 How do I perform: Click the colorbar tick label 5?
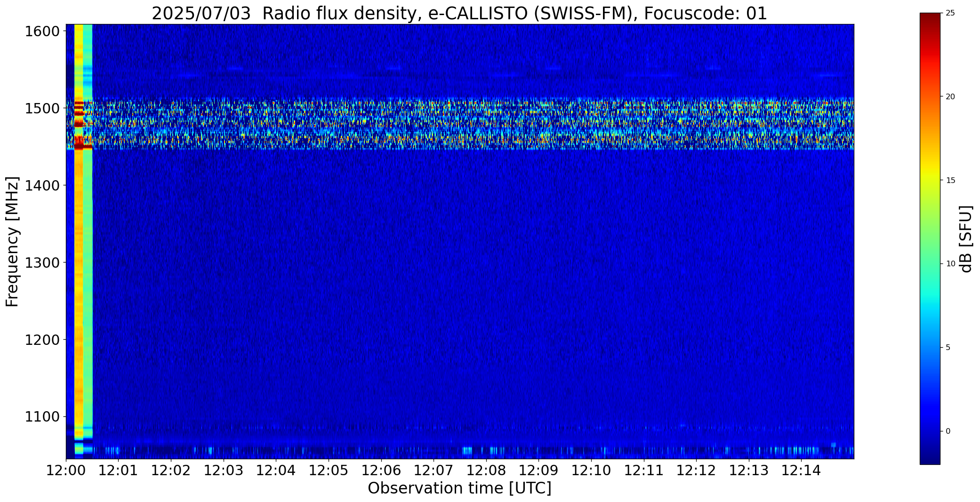tap(948, 347)
